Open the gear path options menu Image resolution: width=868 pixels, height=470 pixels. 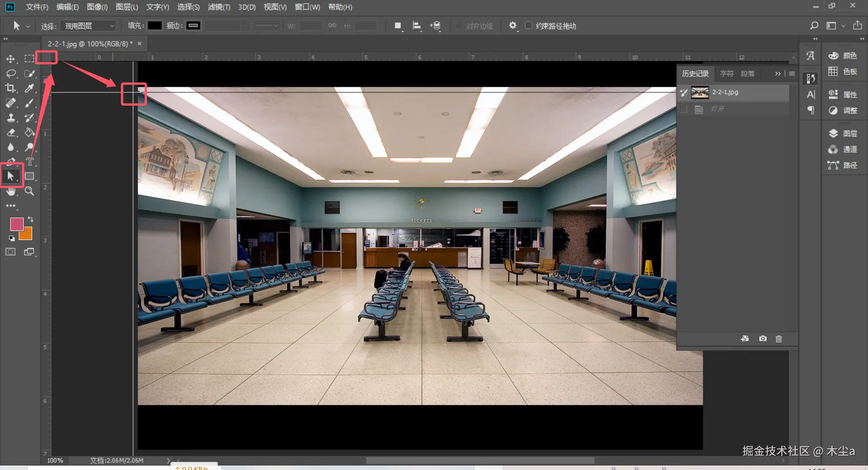click(513, 26)
